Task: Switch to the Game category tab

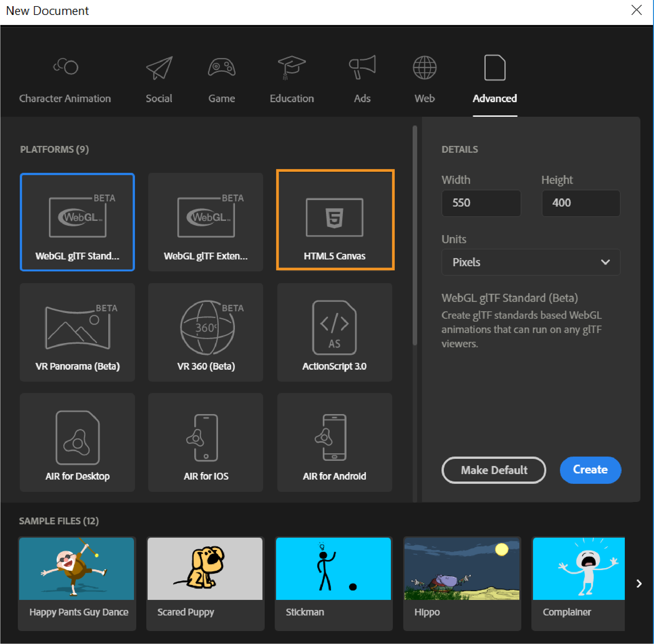Action: pos(222,78)
